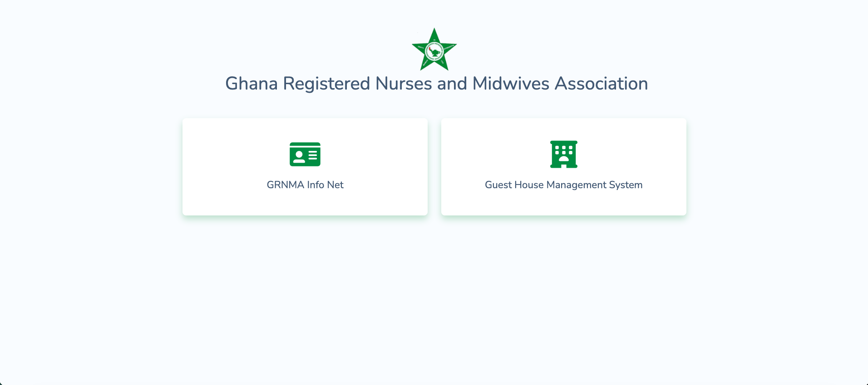Viewport: 868px width, 385px height.
Task: Click "Management" in the right card label
Action: pos(576,185)
